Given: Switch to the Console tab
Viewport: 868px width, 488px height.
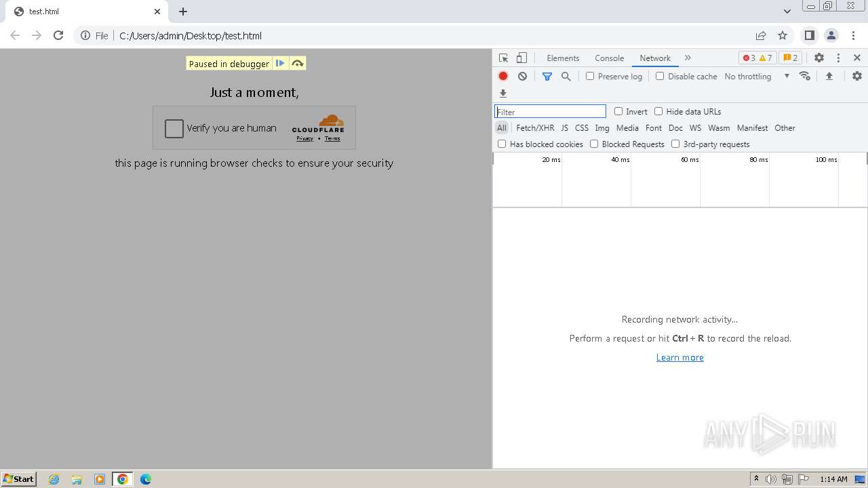Looking at the screenshot, I should coord(609,58).
